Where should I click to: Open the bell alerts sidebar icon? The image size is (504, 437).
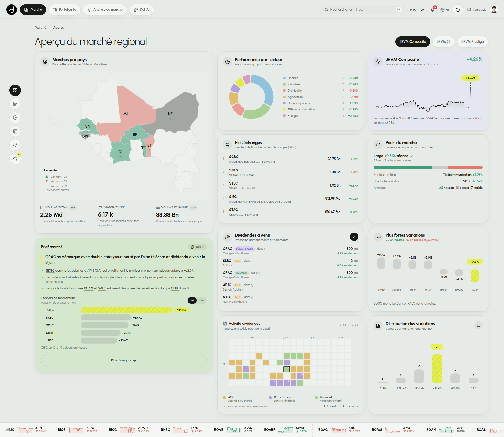tap(15, 145)
